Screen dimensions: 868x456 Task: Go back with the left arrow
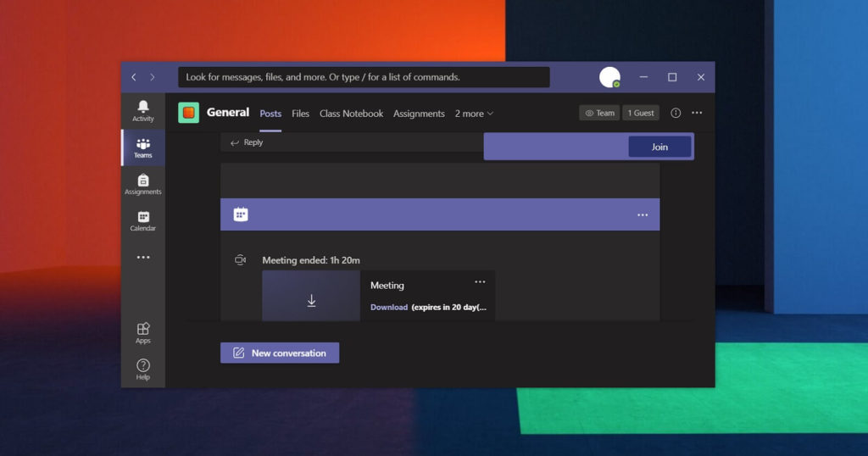[x=133, y=77]
